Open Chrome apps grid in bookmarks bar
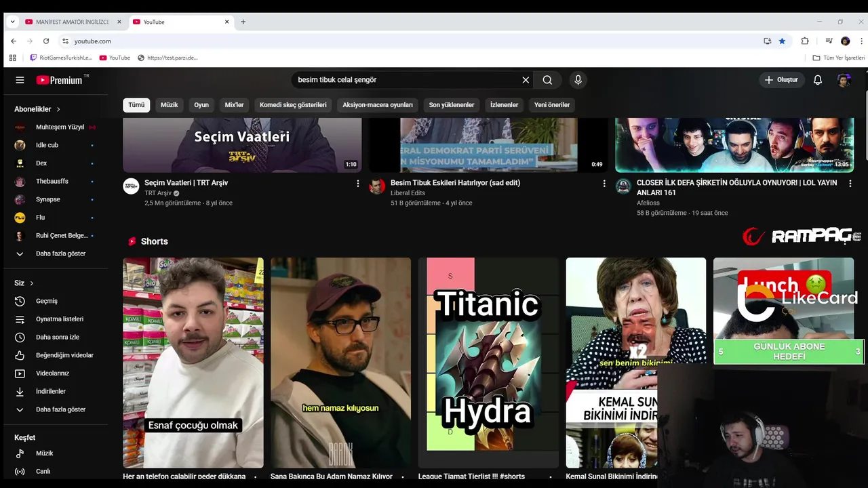868x488 pixels. (x=12, y=58)
